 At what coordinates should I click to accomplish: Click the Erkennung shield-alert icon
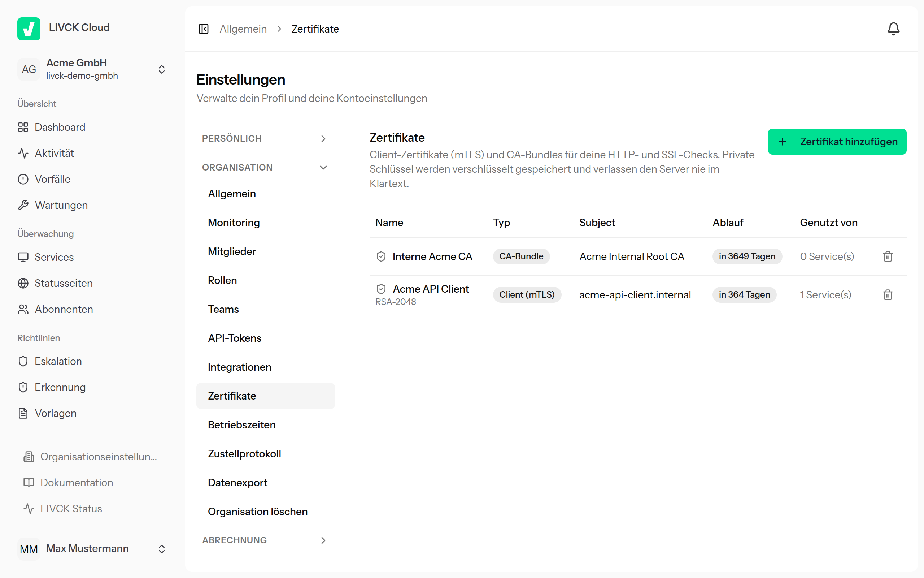(23, 387)
